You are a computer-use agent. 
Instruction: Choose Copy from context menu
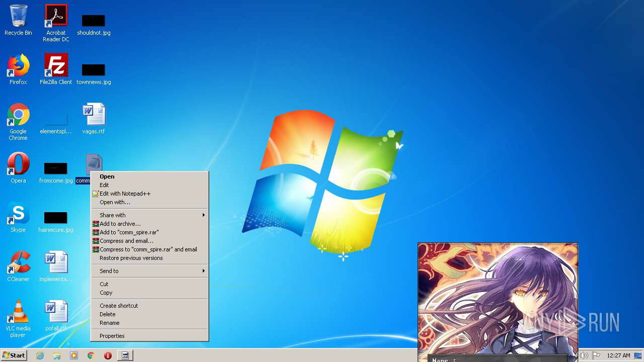click(149, 293)
